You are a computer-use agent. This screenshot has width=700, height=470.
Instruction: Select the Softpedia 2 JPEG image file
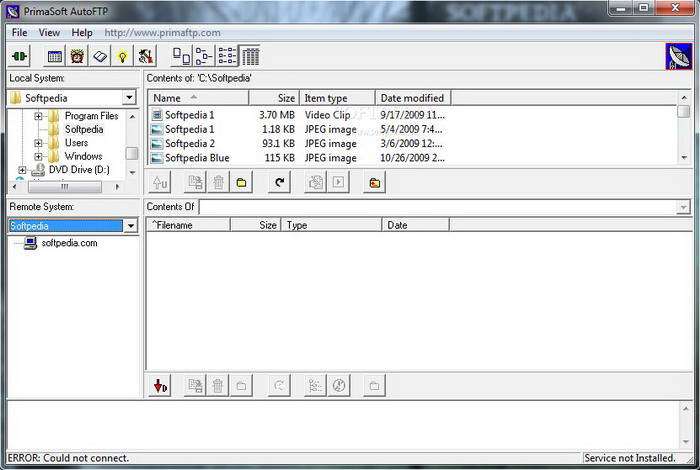(190, 143)
